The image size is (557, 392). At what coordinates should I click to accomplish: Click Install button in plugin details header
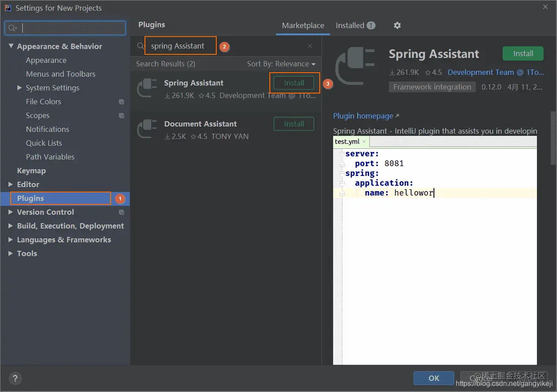tap(523, 53)
